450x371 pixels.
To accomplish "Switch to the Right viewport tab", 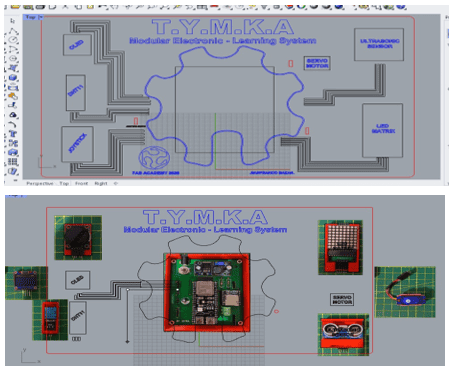I will (x=101, y=183).
